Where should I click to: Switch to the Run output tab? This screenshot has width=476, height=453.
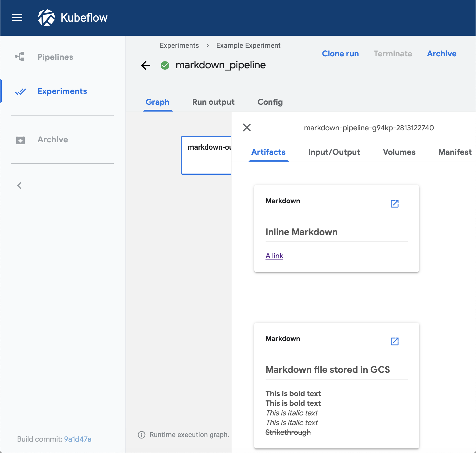pos(213,102)
